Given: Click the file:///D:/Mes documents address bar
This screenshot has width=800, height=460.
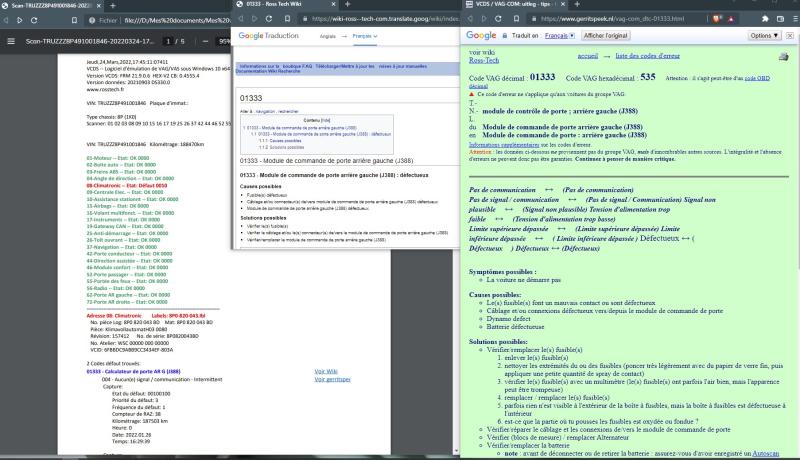Looking at the screenshot, I should tap(158, 20).
